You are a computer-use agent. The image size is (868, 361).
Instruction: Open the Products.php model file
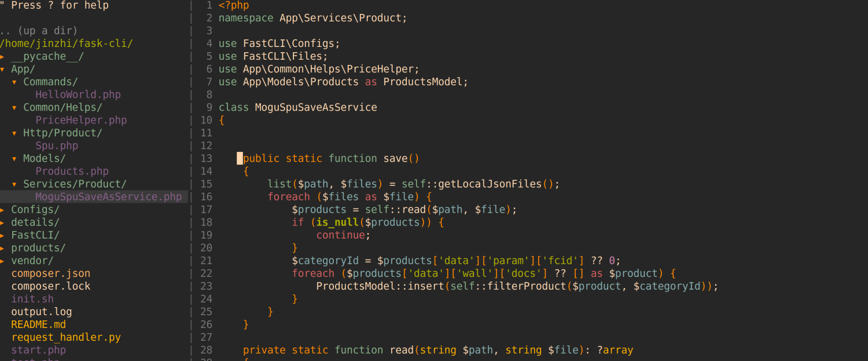tap(72, 171)
